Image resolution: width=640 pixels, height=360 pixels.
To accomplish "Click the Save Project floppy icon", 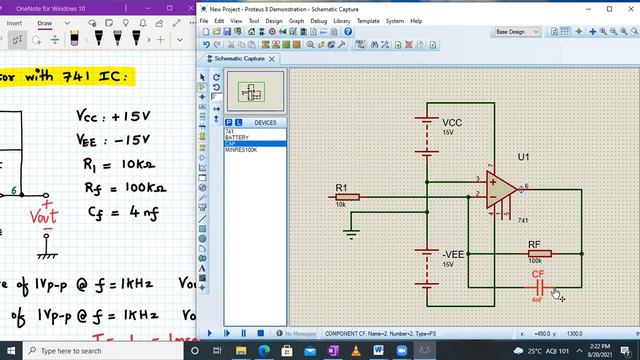I will (x=227, y=32).
